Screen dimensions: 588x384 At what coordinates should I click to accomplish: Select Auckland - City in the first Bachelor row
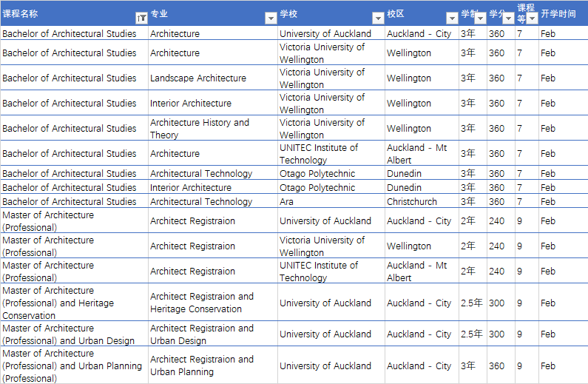click(419, 34)
